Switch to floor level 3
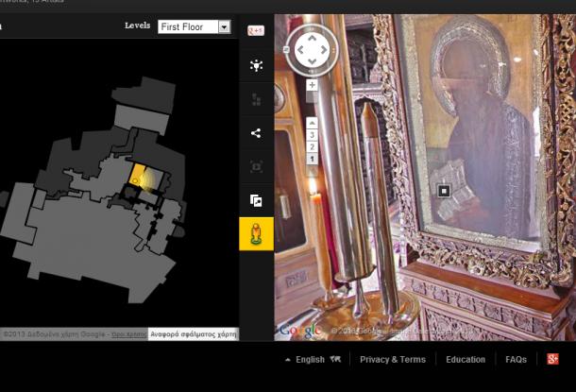This screenshot has width=576, height=392. coord(312,135)
